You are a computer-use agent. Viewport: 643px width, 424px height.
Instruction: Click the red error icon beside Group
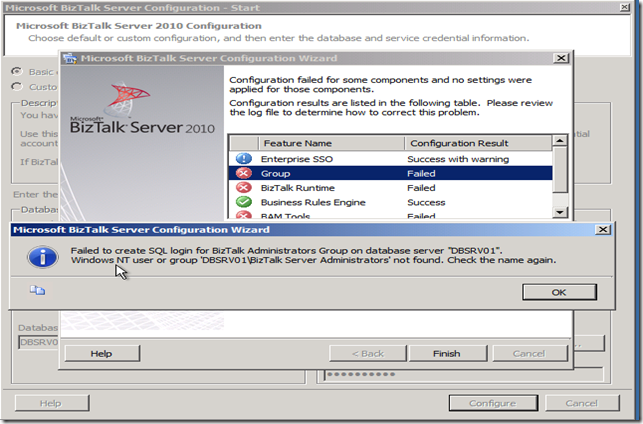pos(244,173)
